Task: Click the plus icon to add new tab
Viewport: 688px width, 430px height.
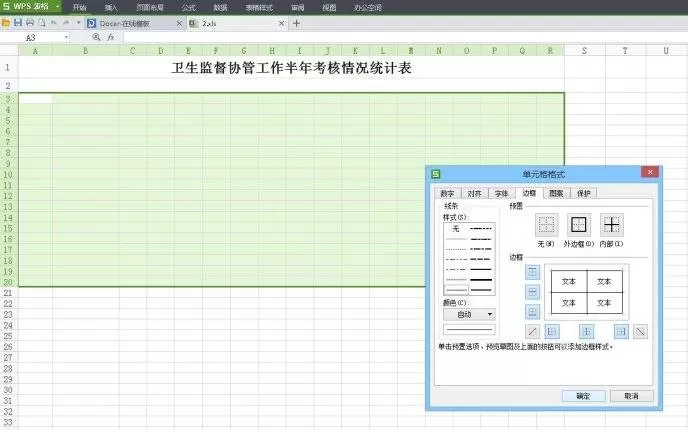Action: [297, 24]
